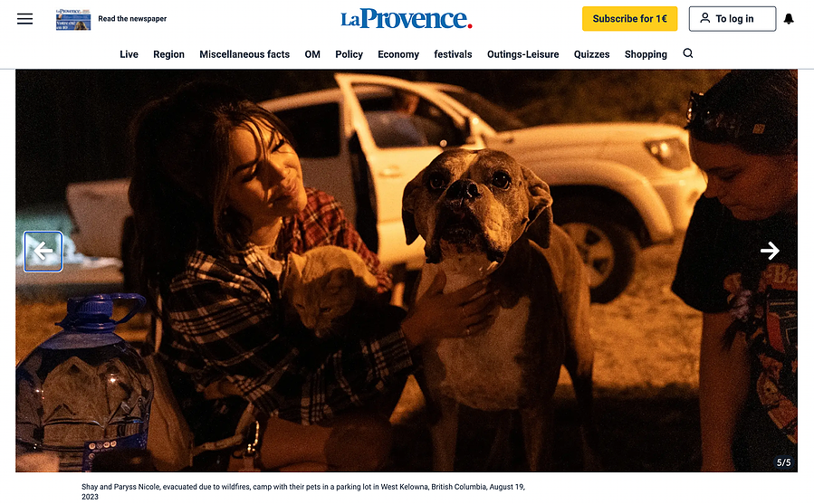
Task: Click the Read the newspaper link
Action: [132, 19]
